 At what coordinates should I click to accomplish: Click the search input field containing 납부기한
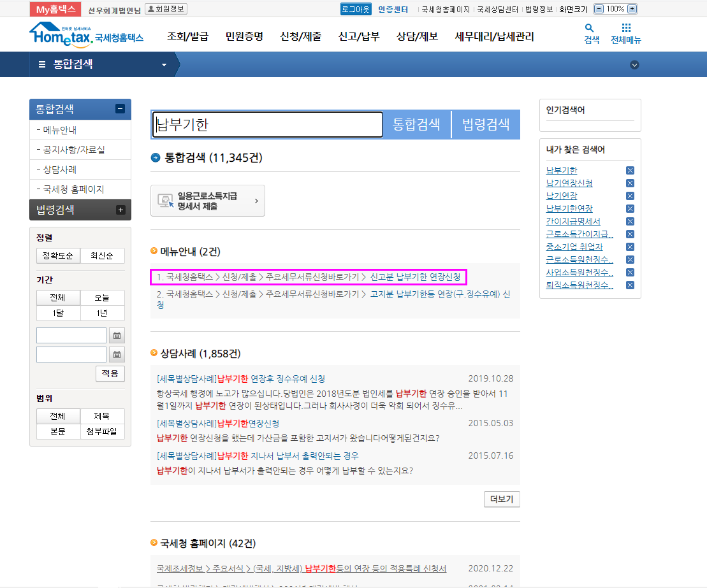tap(268, 125)
